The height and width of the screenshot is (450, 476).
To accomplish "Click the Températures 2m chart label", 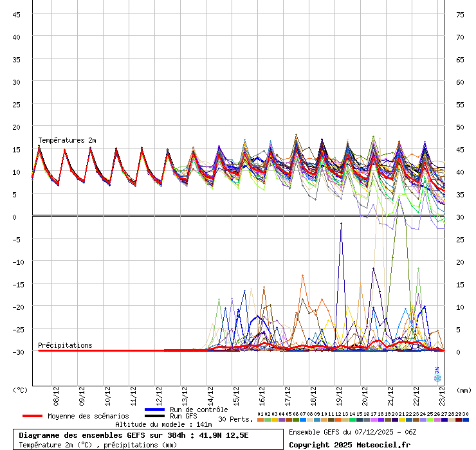I will click(x=67, y=140).
